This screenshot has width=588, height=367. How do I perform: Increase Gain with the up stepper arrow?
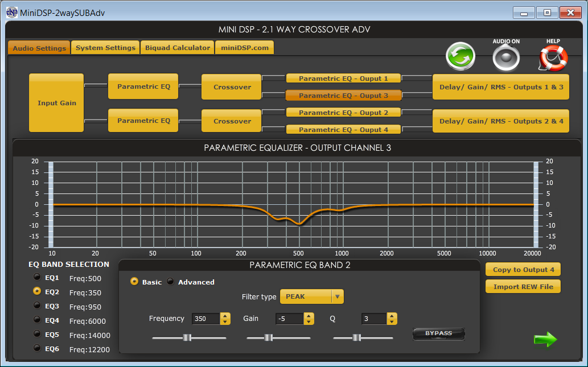(x=309, y=316)
